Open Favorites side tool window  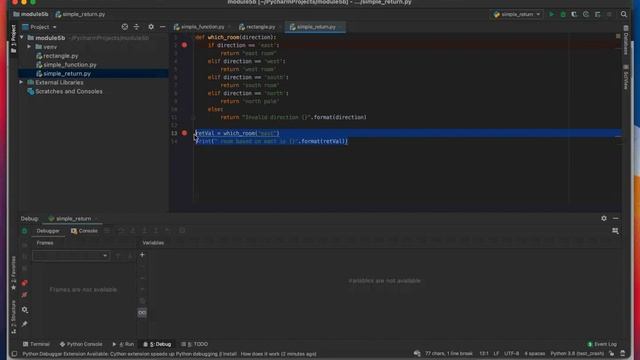[13, 273]
